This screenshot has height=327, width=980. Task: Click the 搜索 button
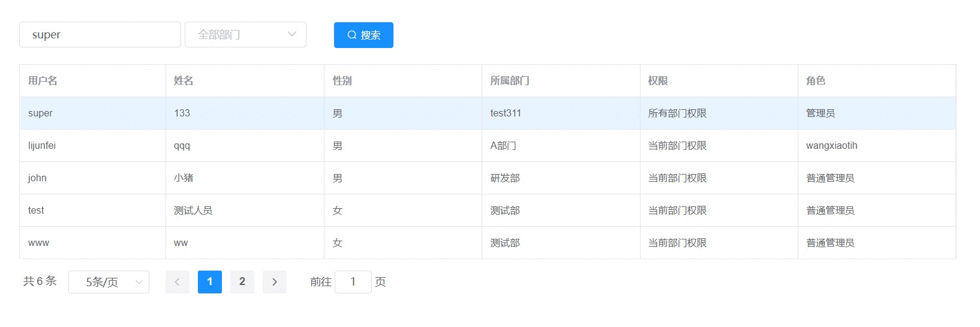tap(363, 35)
